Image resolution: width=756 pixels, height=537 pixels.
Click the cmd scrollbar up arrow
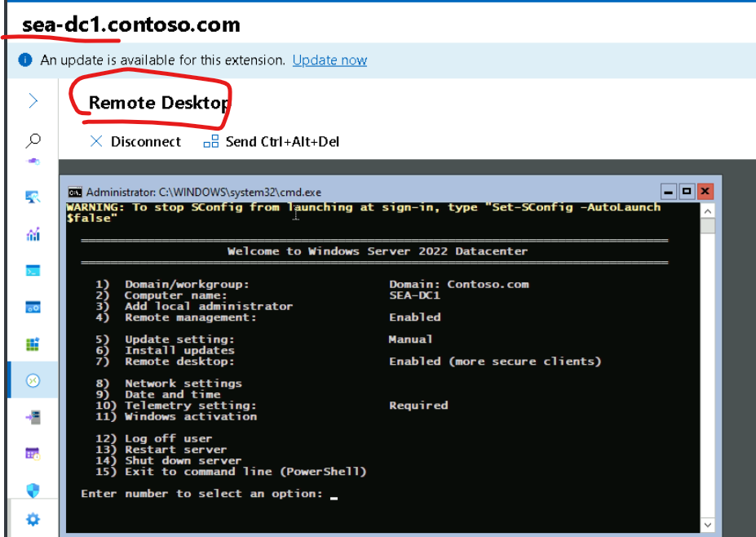pos(707,211)
